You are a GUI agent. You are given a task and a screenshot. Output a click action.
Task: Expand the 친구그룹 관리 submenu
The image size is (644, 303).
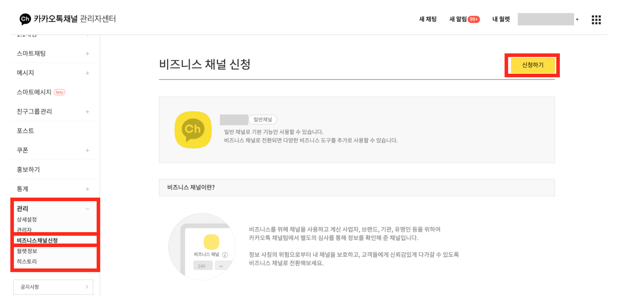click(x=87, y=112)
